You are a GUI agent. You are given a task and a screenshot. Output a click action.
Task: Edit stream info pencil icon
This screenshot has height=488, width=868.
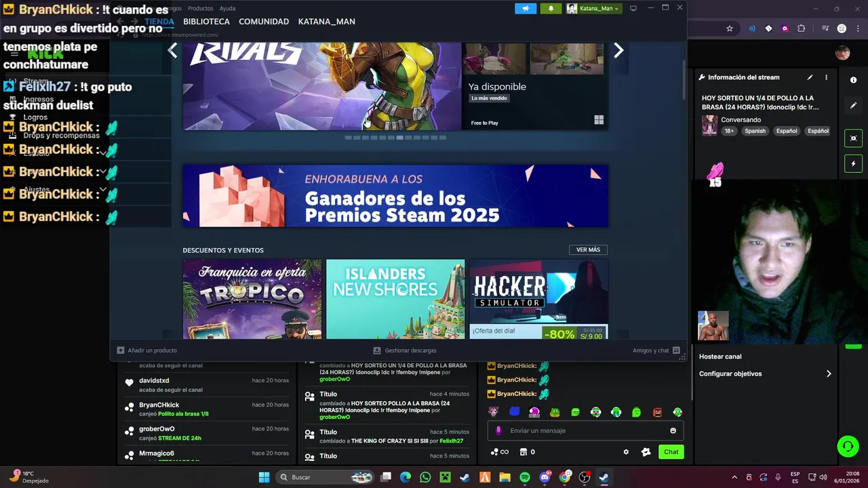pos(810,77)
